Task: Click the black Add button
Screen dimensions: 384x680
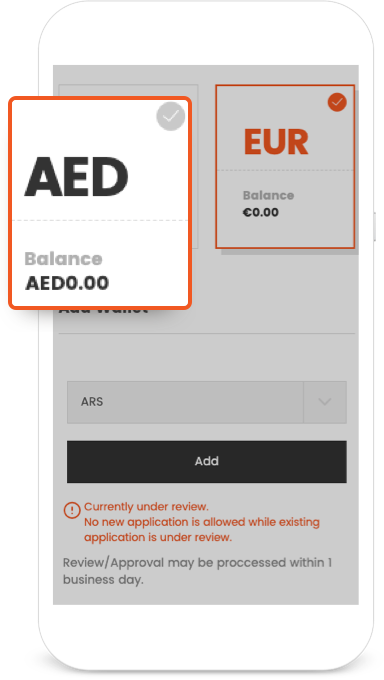Action: click(207, 461)
